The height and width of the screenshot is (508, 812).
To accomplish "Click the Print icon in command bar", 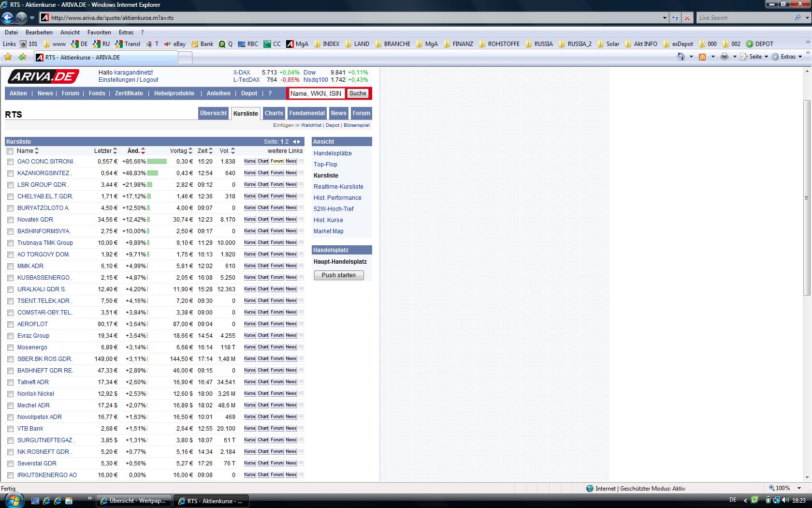I will tap(724, 57).
